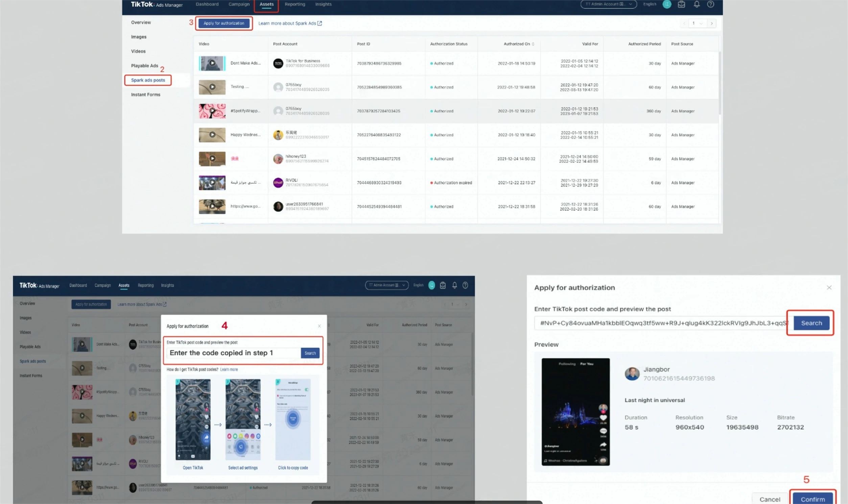Click Search next to the post code
This screenshot has width=848, height=504.
(811, 323)
